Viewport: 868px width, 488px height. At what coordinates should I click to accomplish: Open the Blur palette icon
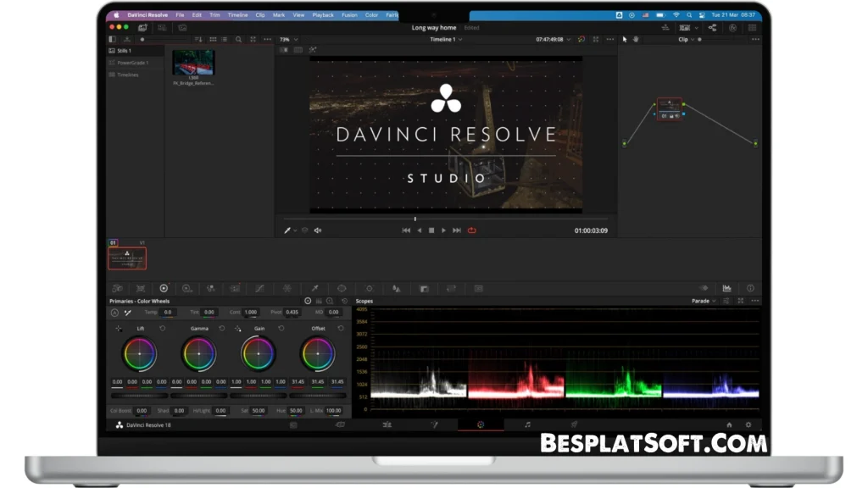(x=397, y=288)
